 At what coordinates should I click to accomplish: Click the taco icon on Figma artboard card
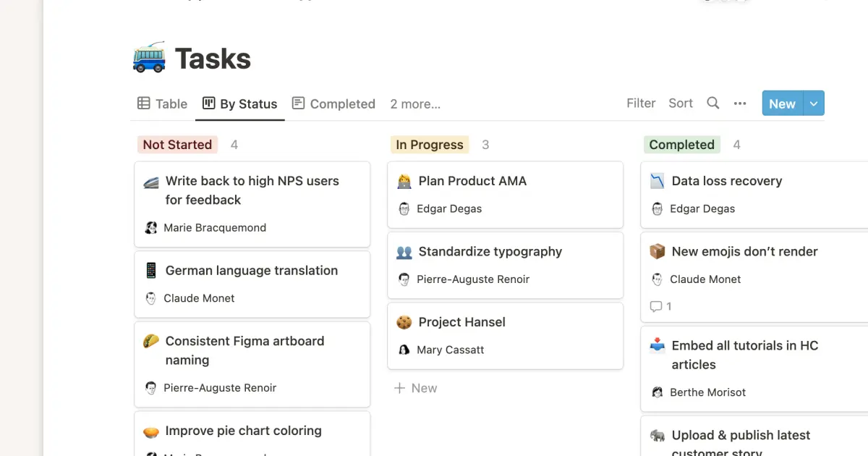coord(150,341)
